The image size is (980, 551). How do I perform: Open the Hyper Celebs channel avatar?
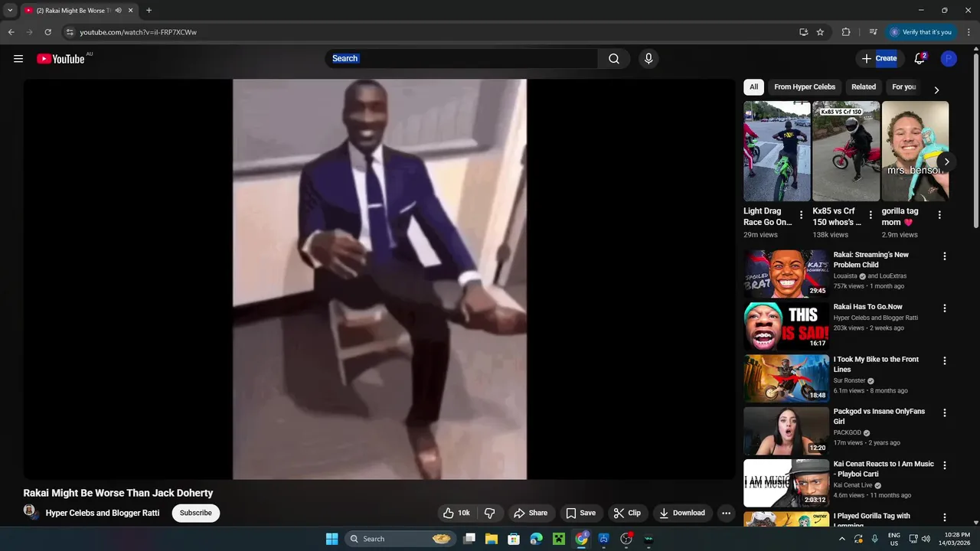point(31,512)
